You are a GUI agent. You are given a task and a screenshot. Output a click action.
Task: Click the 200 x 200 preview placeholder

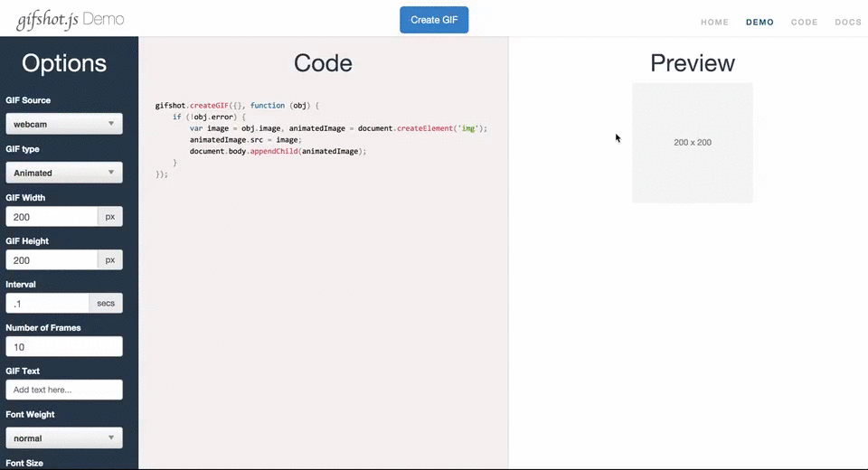[693, 143]
